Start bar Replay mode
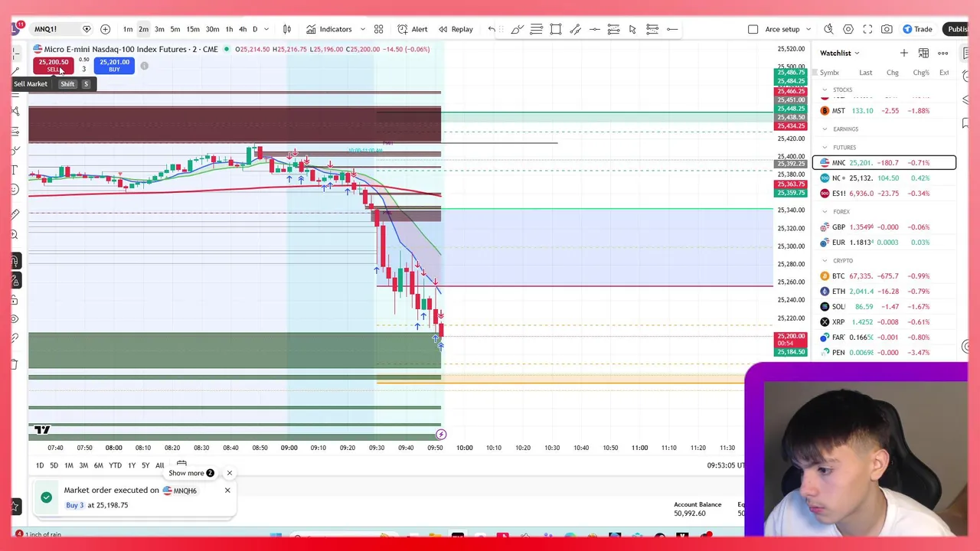 (456, 29)
